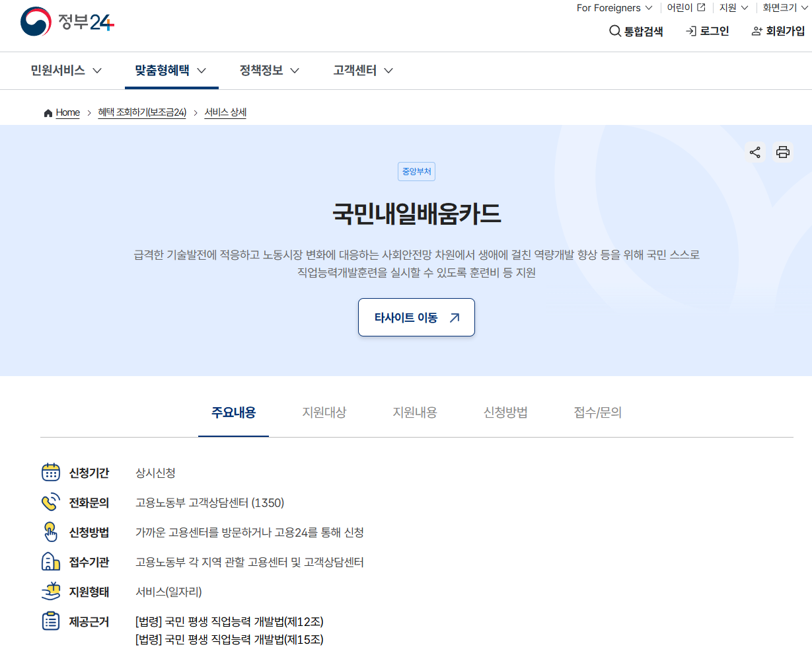Click the 접수기관 building icon
The width and height of the screenshot is (812, 663).
click(x=51, y=562)
